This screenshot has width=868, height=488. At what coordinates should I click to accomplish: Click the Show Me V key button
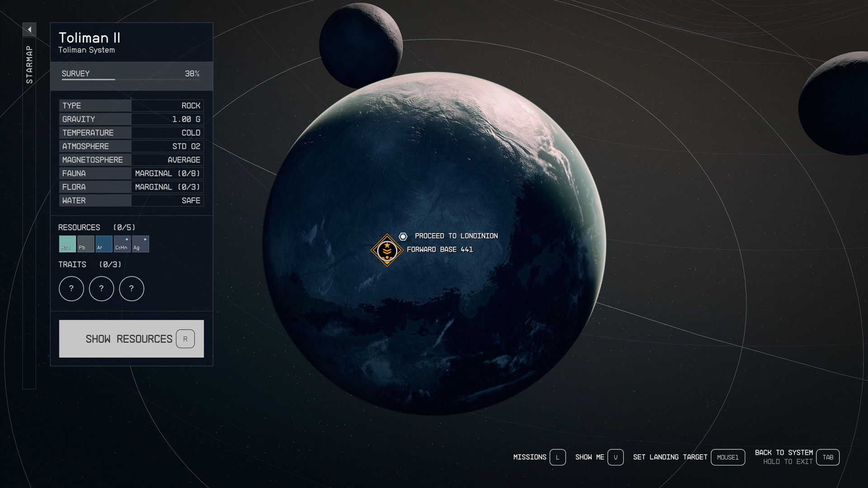pos(615,457)
